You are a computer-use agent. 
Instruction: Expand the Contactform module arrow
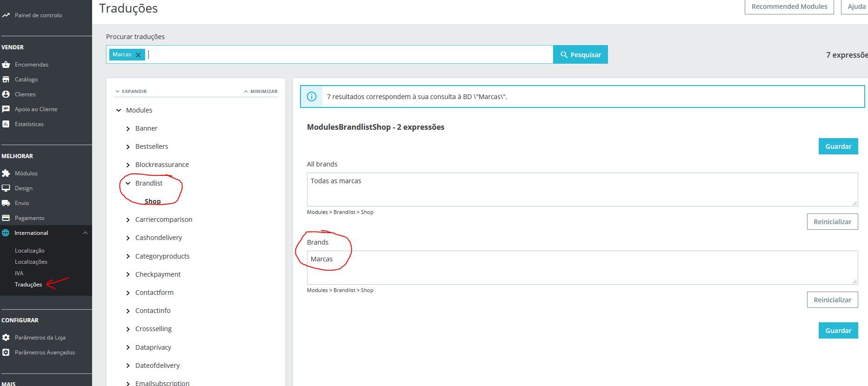(128, 293)
